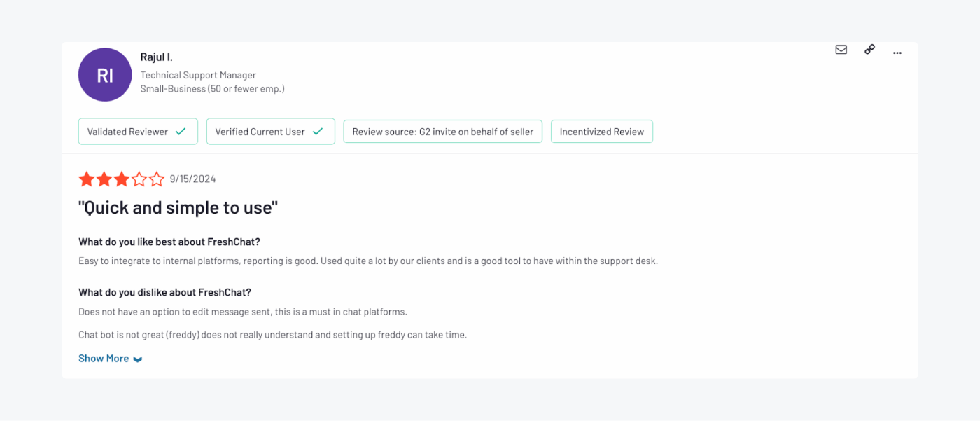
Task: Click "What do you like best about FreshChat?" heading
Action: point(169,242)
